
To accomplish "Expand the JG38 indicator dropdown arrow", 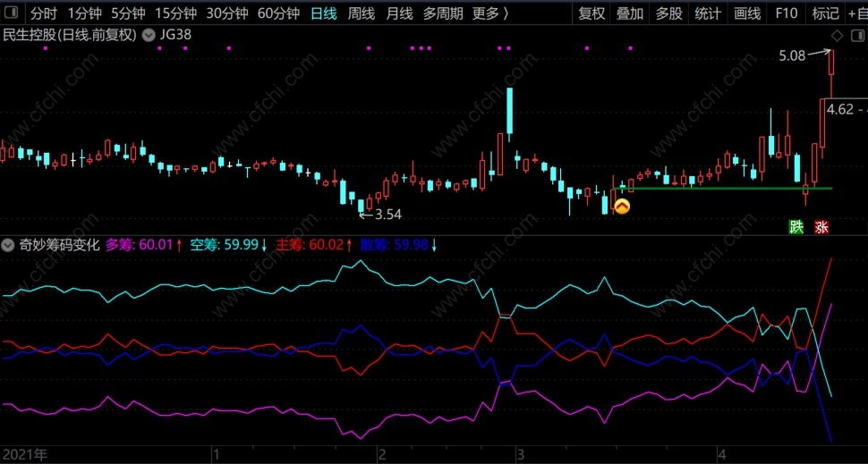I will point(149,36).
